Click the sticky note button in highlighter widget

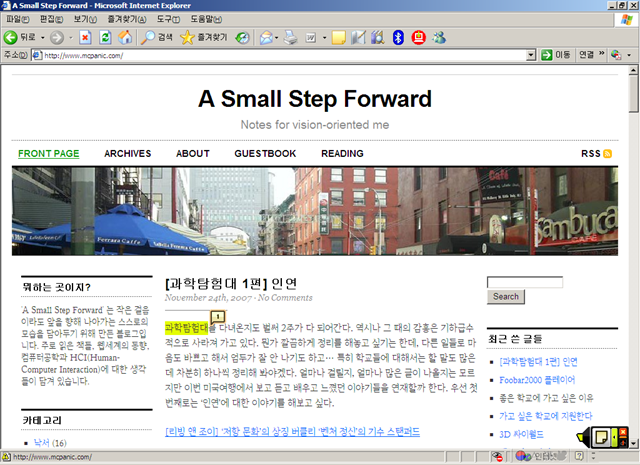click(x=602, y=437)
